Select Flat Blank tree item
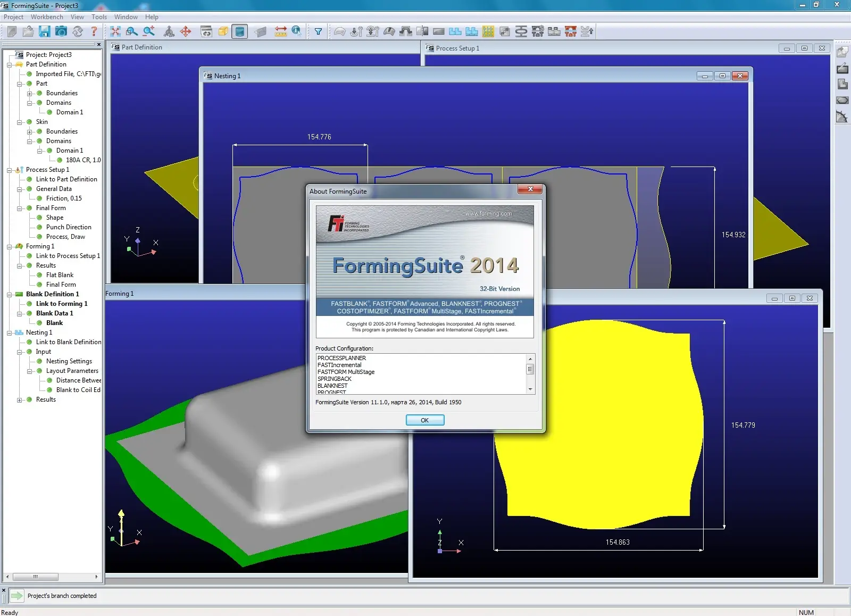Viewport: 851px width, 616px height. pyautogui.click(x=60, y=275)
